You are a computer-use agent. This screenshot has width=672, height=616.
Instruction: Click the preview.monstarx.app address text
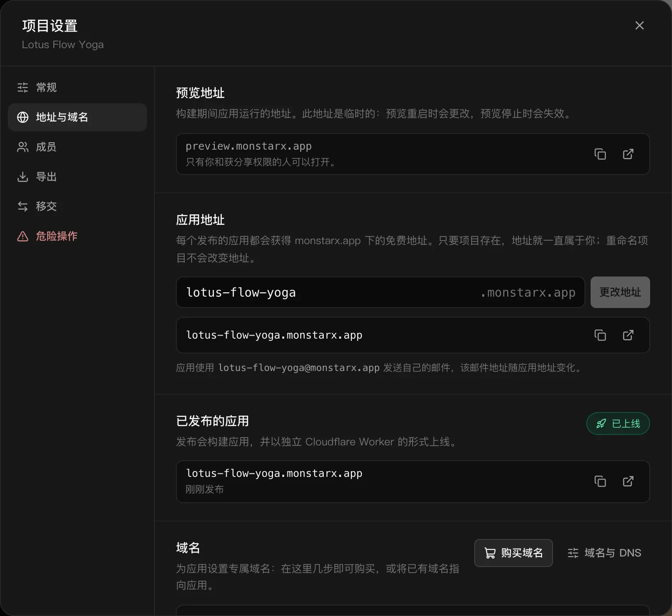click(248, 146)
